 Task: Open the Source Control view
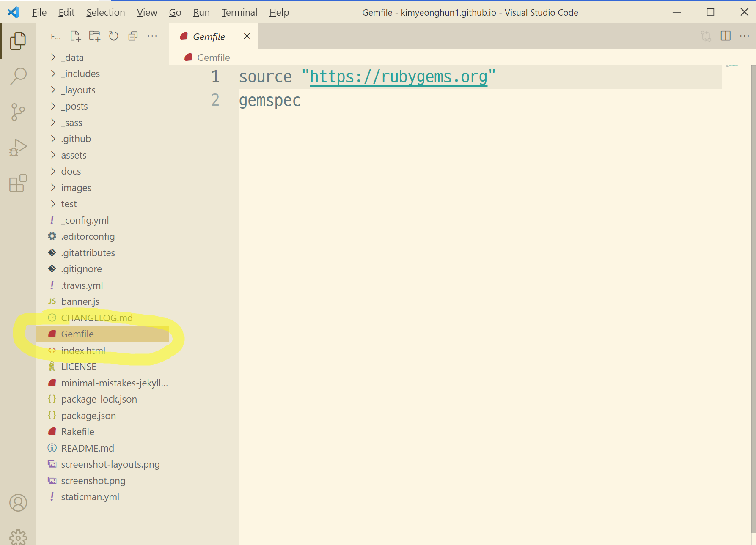coord(18,112)
